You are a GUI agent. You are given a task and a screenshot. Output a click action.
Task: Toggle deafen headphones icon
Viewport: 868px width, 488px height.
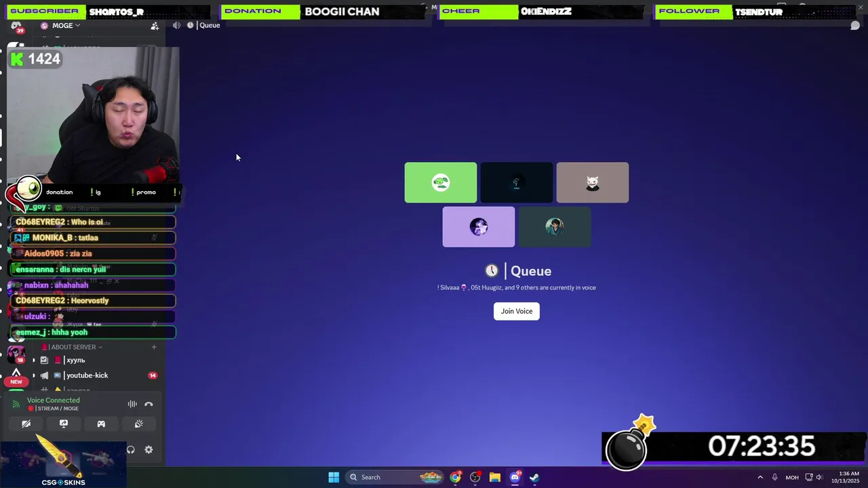[x=131, y=449]
